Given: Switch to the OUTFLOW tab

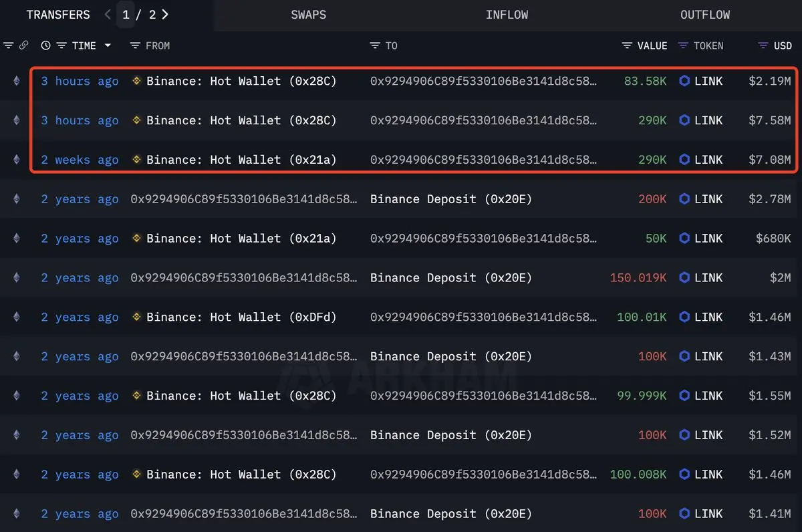Looking at the screenshot, I should (705, 15).
